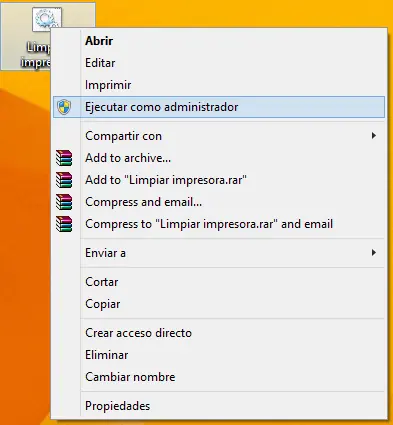Expand the Compartir con submenu arrow

click(x=374, y=136)
